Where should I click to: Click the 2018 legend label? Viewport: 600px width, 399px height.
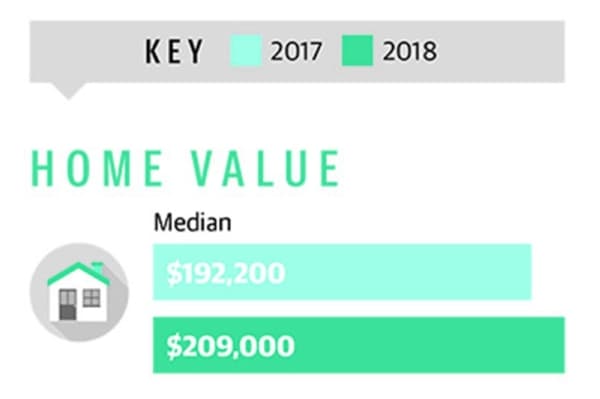click(409, 51)
